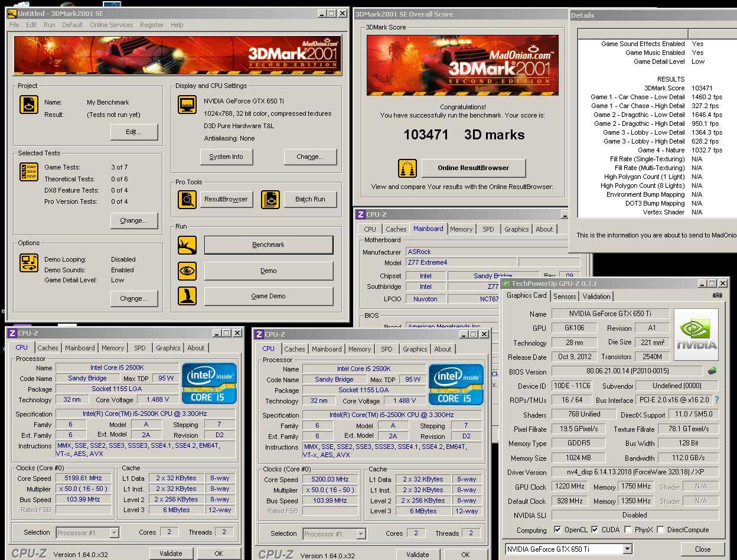Screen dimensions: 737x560
Task: Switch to Graphics tab in left CPU-Z
Action: 168,348
